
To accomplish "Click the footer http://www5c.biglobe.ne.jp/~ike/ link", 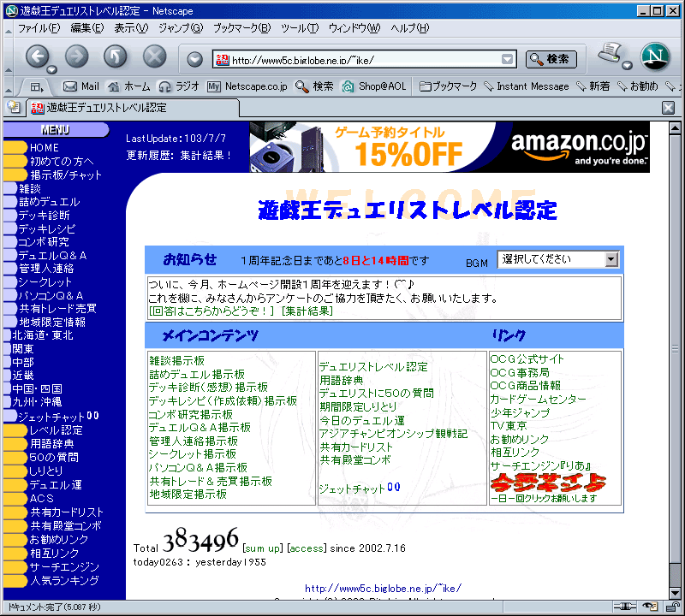I will coord(383,588).
